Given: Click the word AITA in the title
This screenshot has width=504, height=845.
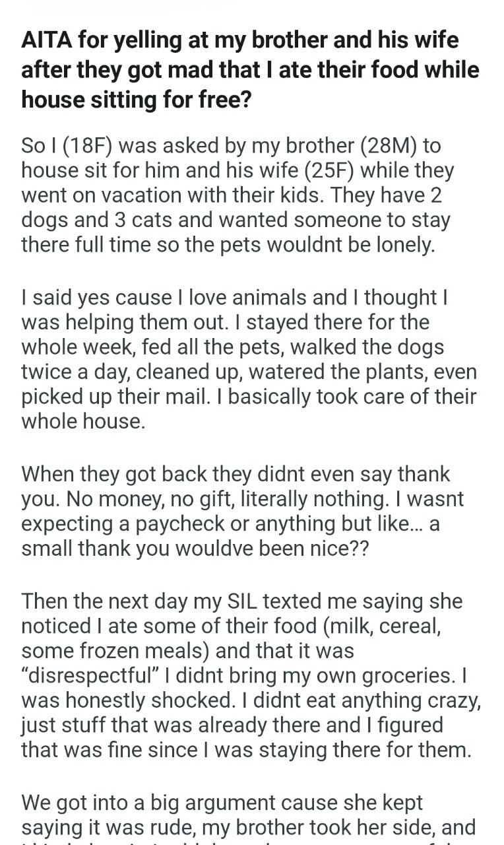Looking at the screenshot, I should 46,41.
